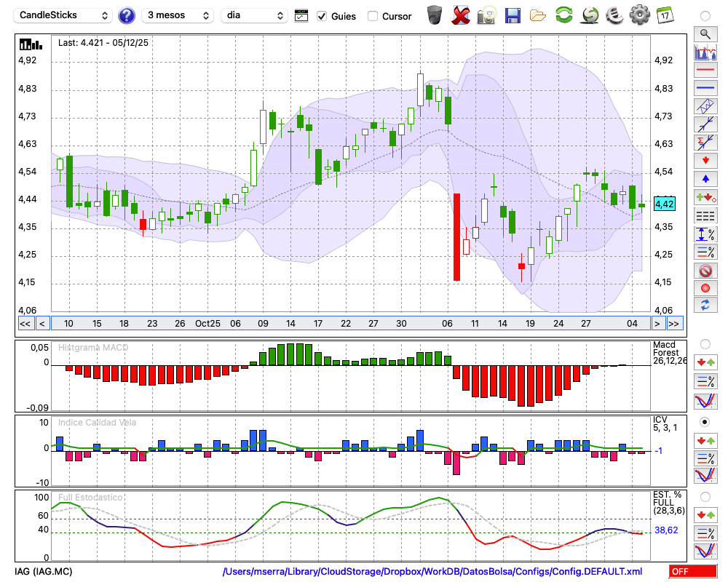Viewport: 728px width, 582px height.
Task: Select the radio button for the MACD panel
Action: tap(705, 344)
